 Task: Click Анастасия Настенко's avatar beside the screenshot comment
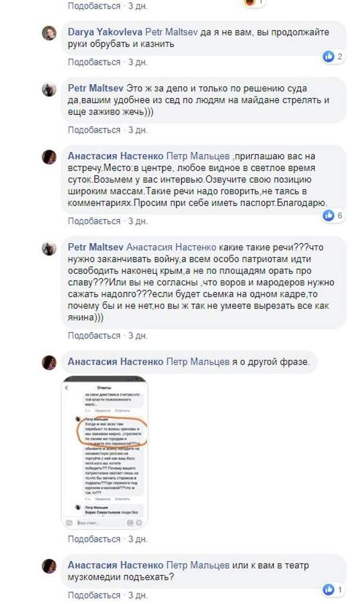(x=49, y=363)
